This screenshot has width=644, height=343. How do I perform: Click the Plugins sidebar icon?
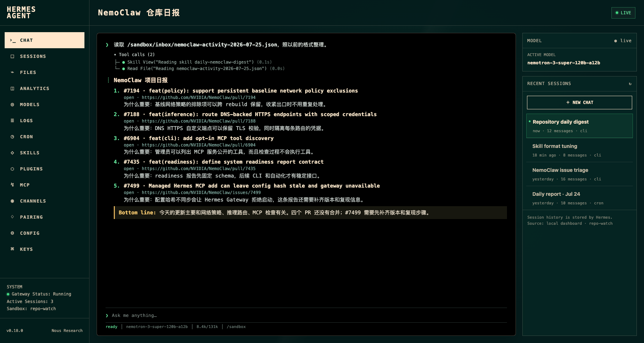[13, 169]
